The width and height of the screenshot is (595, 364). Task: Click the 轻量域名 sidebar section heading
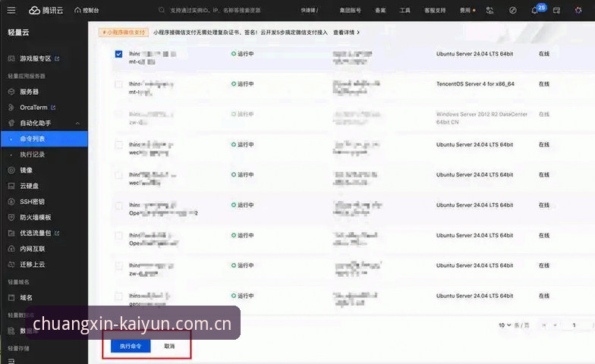[18, 282]
